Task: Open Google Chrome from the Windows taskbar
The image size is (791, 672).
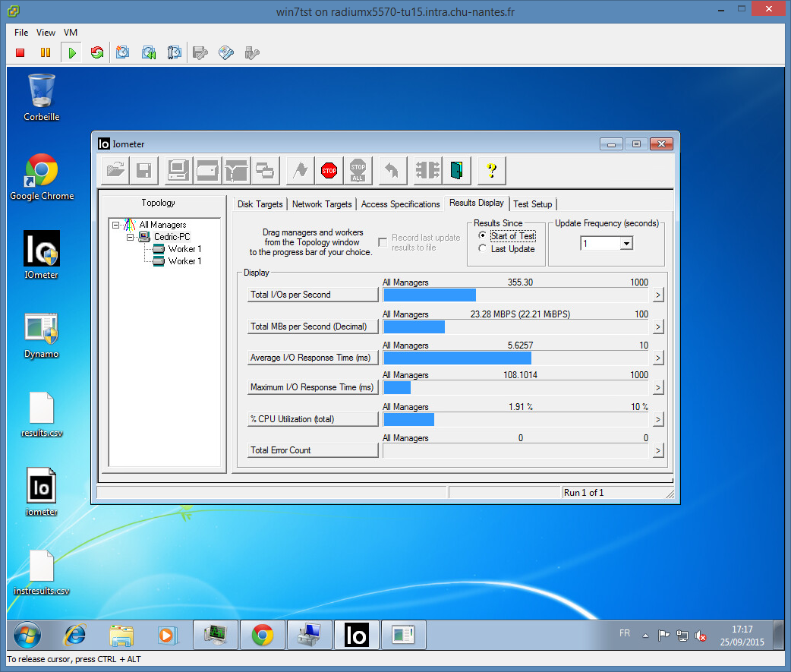Action: pos(263,635)
